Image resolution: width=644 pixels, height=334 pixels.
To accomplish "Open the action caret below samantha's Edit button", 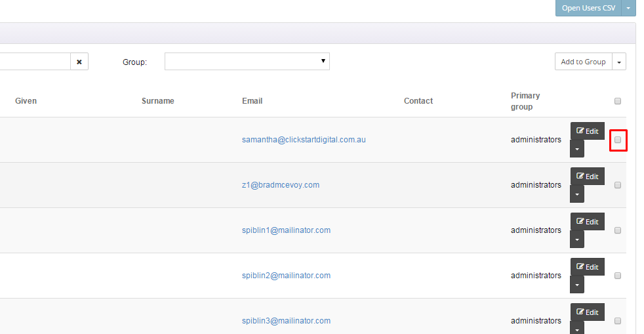I will (x=577, y=149).
